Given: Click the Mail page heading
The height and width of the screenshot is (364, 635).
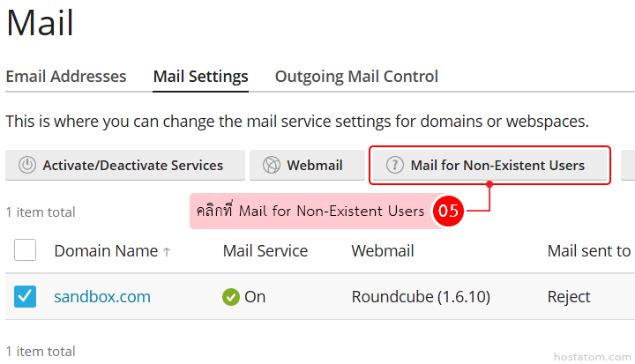Looking at the screenshot, I should (41, 24).
